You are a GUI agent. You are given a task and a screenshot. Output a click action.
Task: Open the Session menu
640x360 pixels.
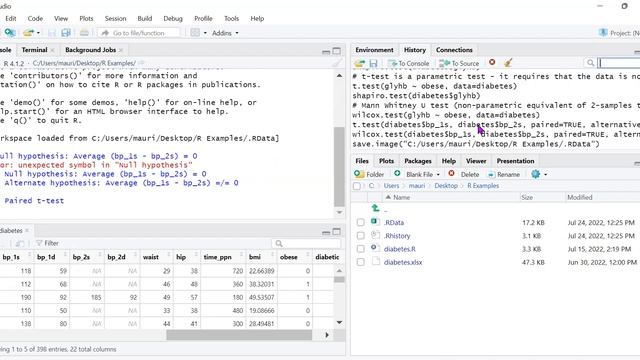(115, 18)
